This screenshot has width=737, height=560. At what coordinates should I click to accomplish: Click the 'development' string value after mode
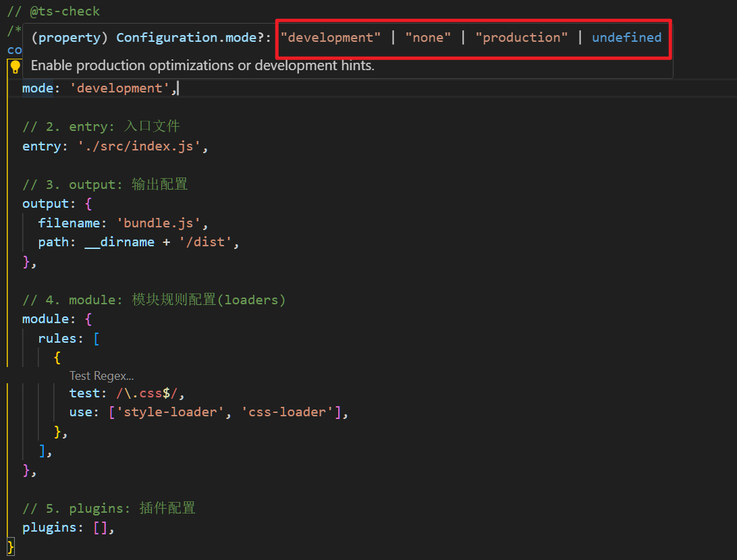pos(119,88)
